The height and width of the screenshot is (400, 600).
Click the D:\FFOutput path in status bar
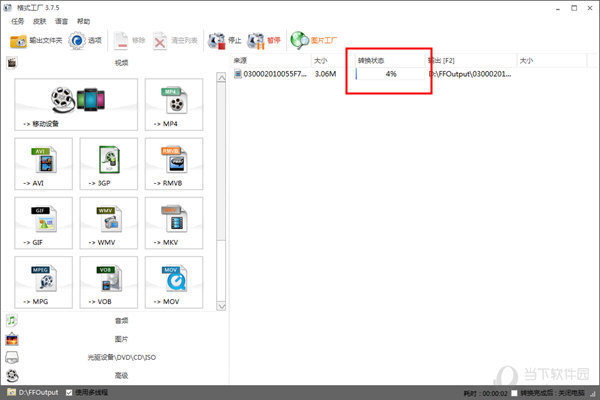pos(38,392)
